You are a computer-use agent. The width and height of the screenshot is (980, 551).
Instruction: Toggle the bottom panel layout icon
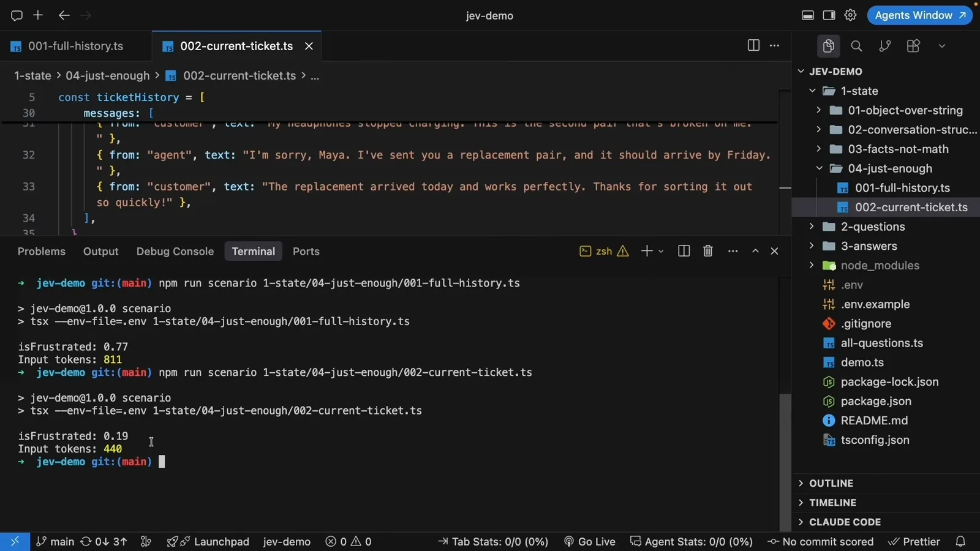pyautogui.click(x=808, y=15)
